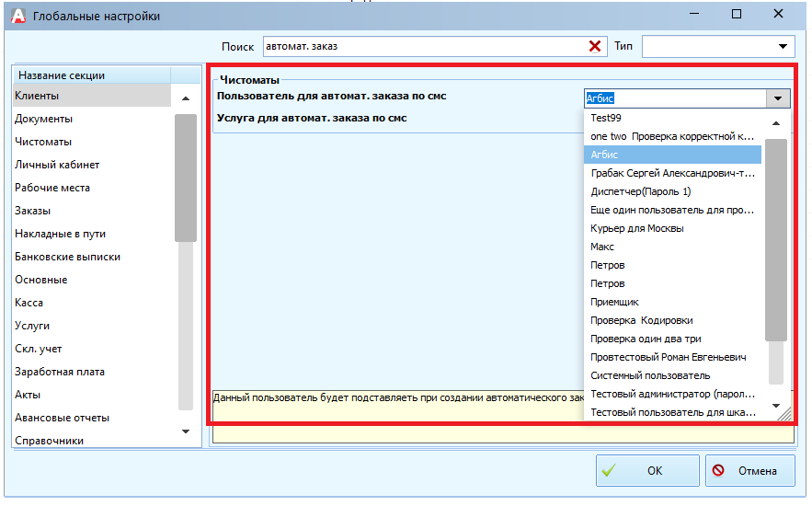This screenshot has height=506, width=812.
Task: Confirm settings with the OK button
Action: pyautogui.click(x=647, y=470)
